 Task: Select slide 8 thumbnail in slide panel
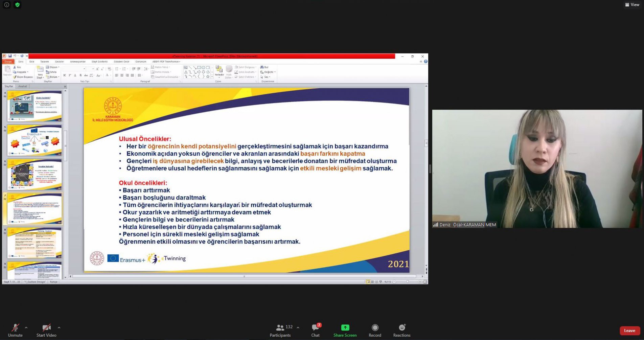coord(34,243)
